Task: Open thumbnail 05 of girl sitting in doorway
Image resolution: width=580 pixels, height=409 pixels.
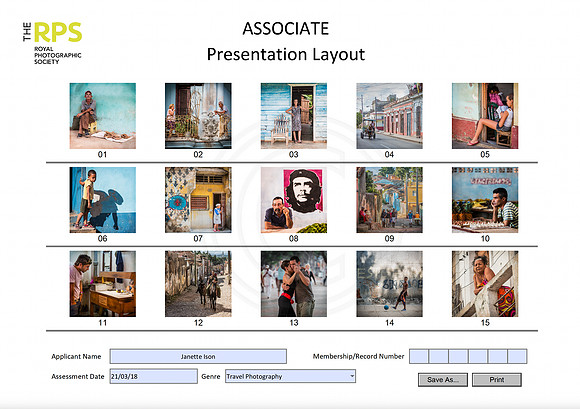Action: click(x=485, y=116)
